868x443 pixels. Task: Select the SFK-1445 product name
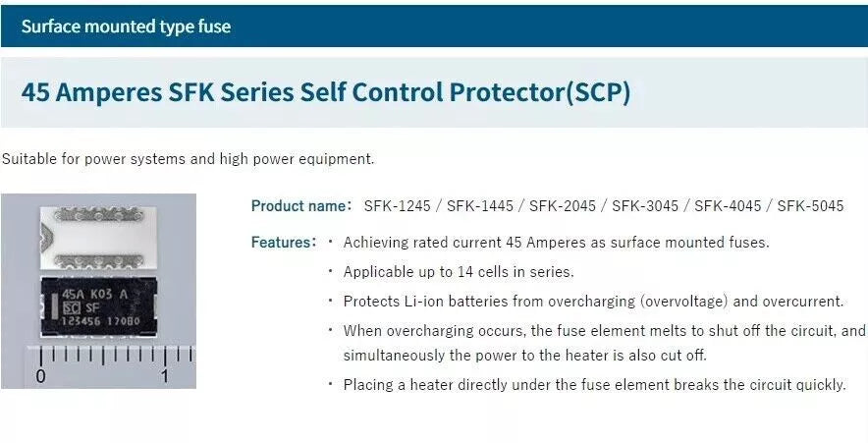[x=480, y=206]
